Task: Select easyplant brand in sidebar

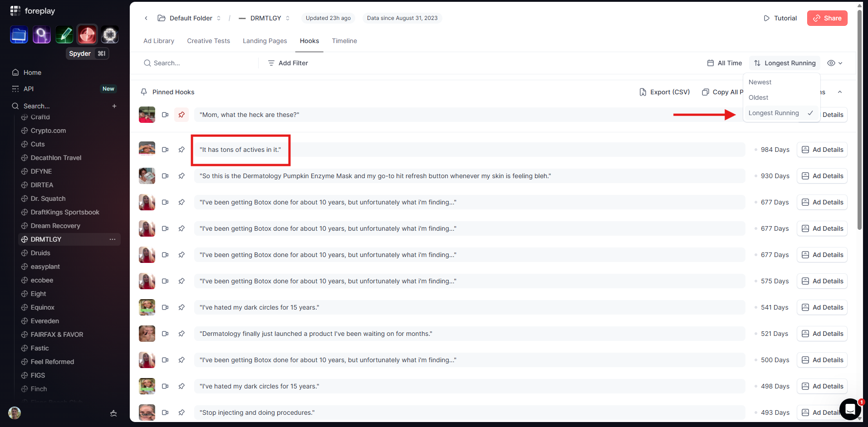Action: pyautogui.click(x=45, y=267)
